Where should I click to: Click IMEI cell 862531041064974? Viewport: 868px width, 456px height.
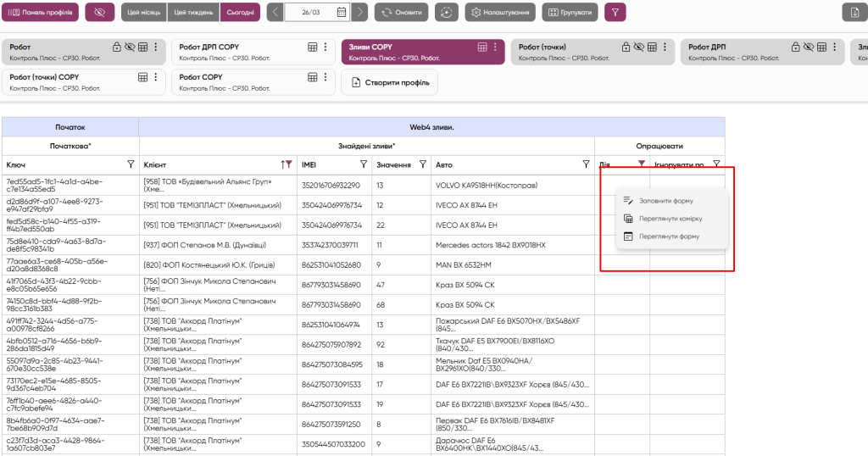pyautogui.click(x=334, y=325)
